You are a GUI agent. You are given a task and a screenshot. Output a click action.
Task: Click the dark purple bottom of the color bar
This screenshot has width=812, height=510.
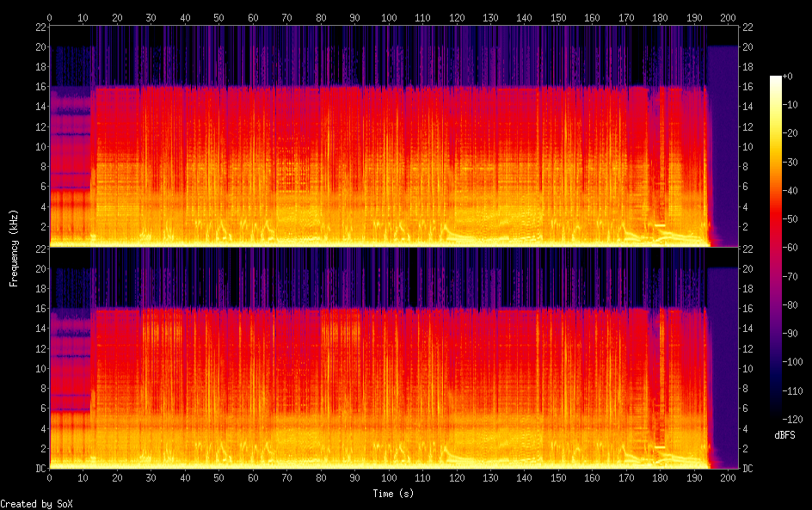coord(776,409)
